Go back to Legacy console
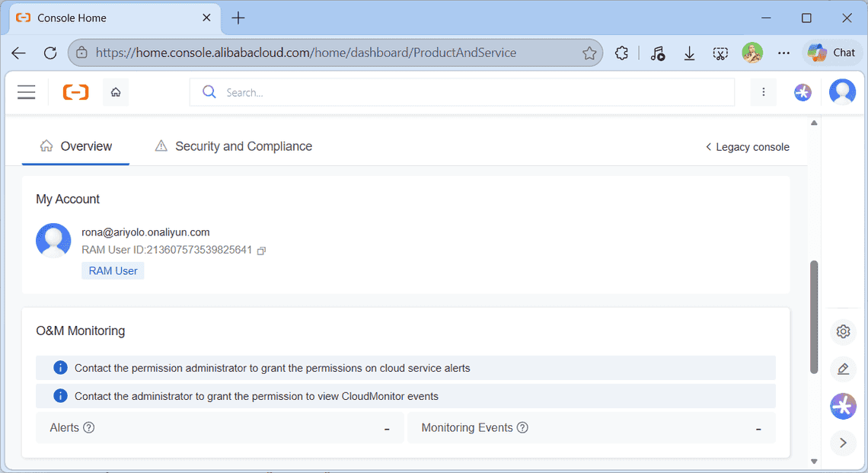The width and height of the screenshot is (868, 473). 747,147
